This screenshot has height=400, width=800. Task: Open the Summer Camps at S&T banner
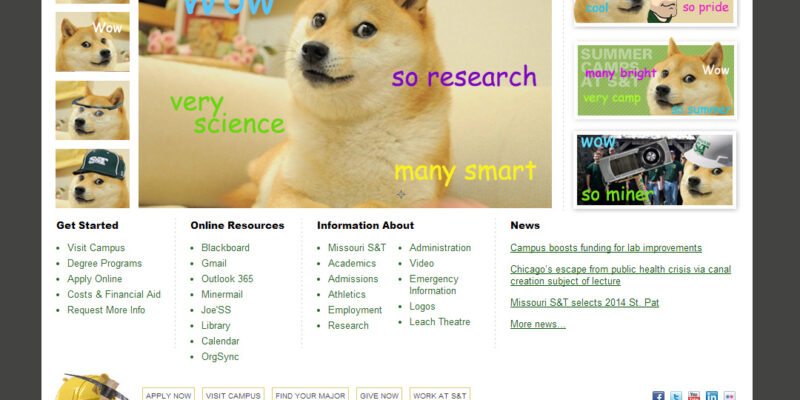(x=656, y=80)
